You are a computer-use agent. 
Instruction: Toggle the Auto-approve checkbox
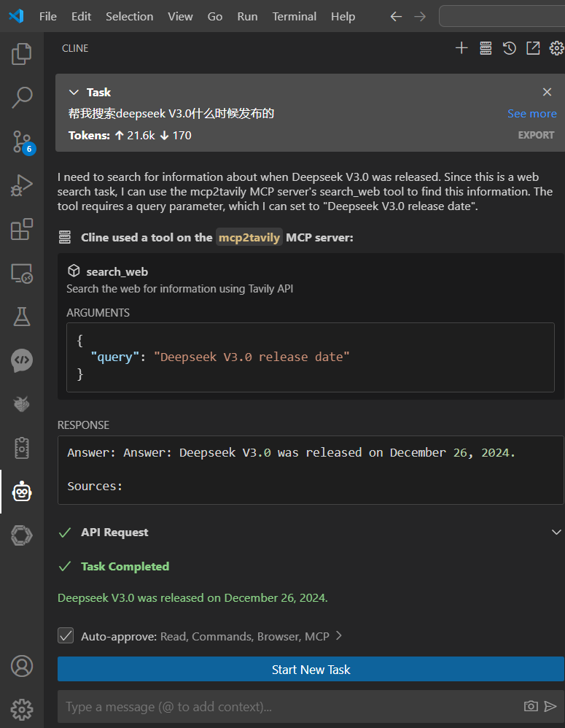point(66,635)
